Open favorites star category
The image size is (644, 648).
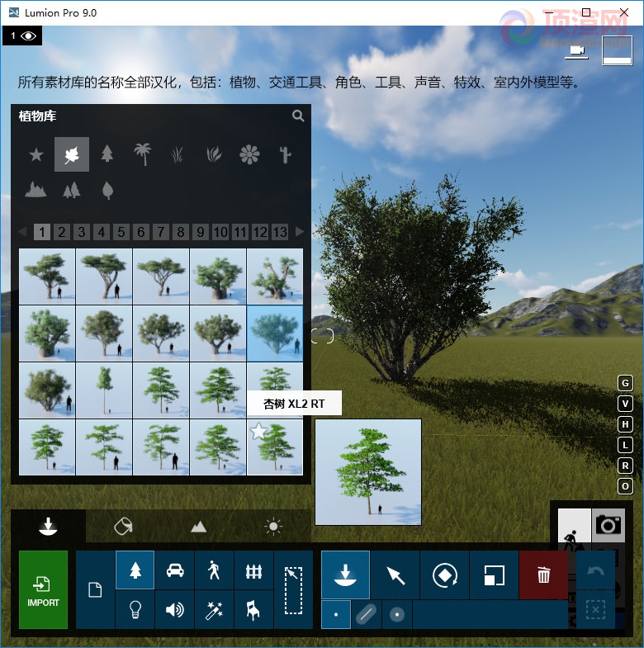coord(36,154)
